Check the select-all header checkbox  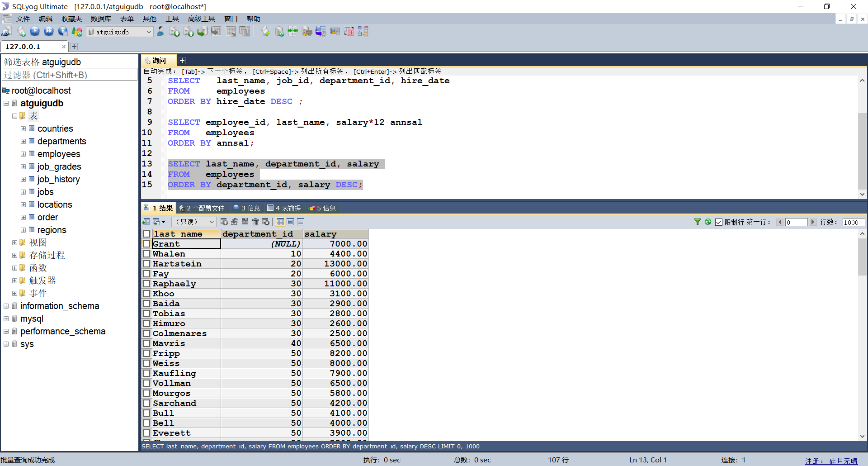tap(146, 234)
